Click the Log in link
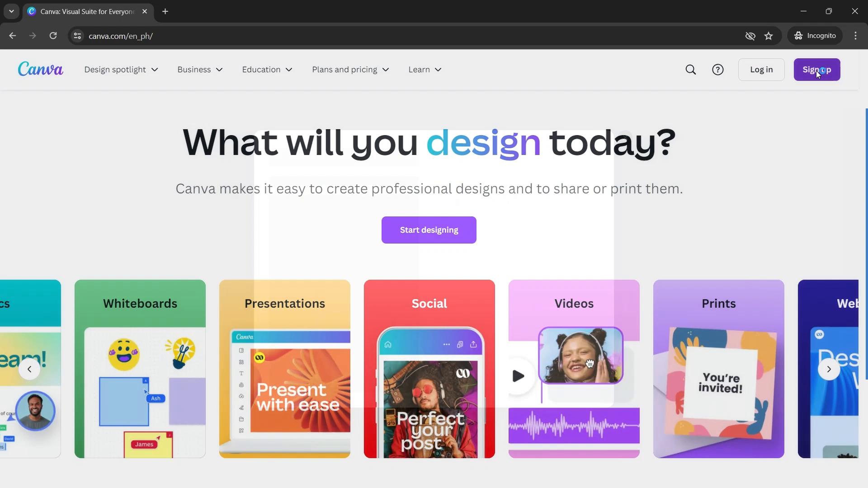The height and width of the screenshot is (488, 868). [x=762, y=70]
